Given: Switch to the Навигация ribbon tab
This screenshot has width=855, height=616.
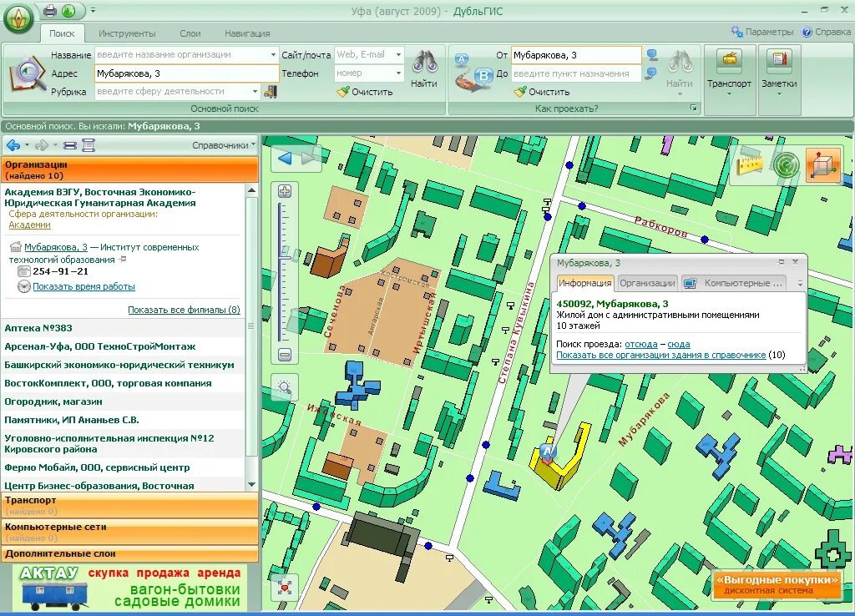Looking at the screenshot, I should [x=247, y=33].
